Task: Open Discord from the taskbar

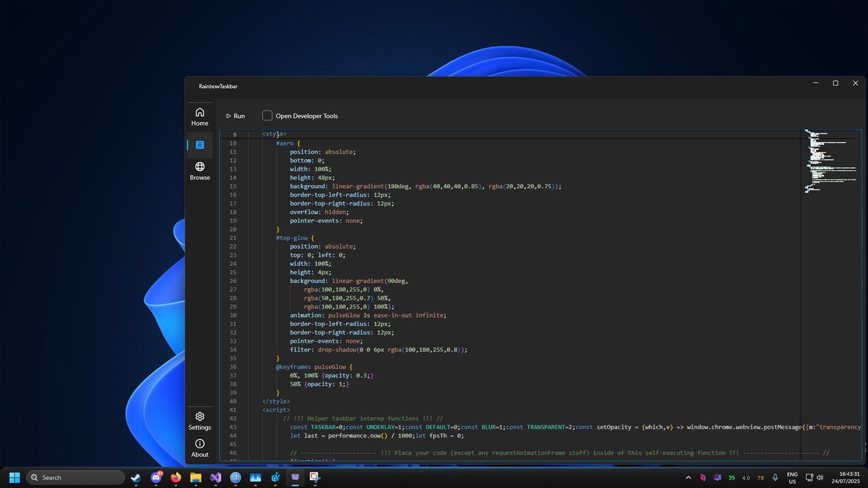Action: 156,477
